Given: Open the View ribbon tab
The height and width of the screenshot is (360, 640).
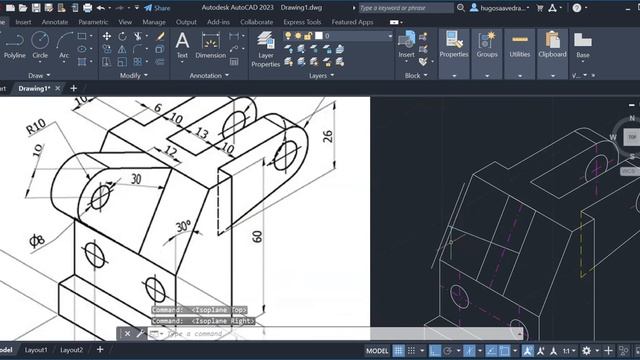Looking at the screenshot, I should (x=125, y=22).
